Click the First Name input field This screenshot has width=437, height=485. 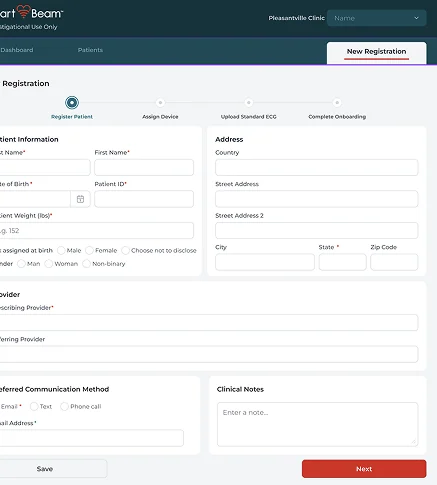coord(144,167)
